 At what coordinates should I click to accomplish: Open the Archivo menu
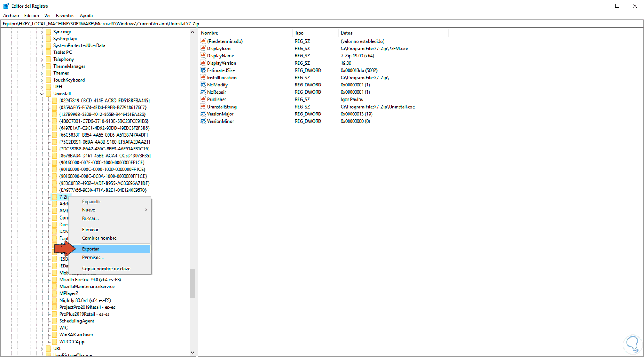[11, 16]
